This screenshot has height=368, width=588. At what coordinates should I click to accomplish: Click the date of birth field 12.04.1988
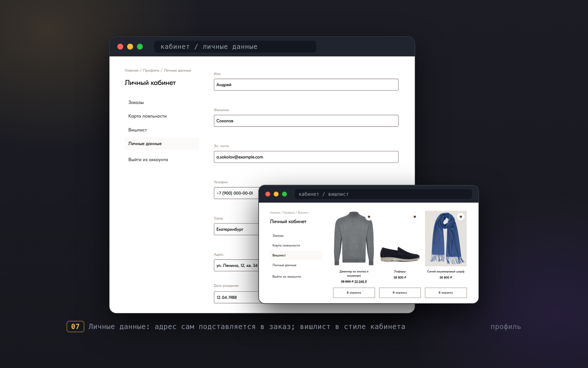pos(236,297)
